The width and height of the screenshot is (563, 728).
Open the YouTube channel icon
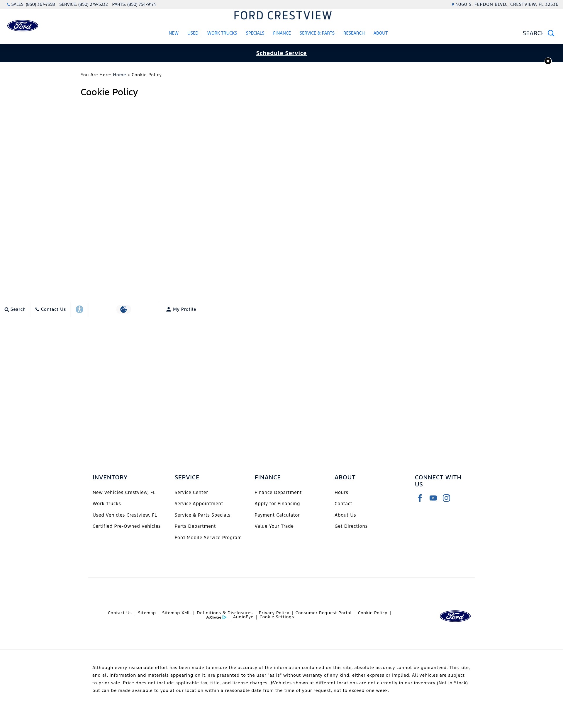click(x=433, y=498)
